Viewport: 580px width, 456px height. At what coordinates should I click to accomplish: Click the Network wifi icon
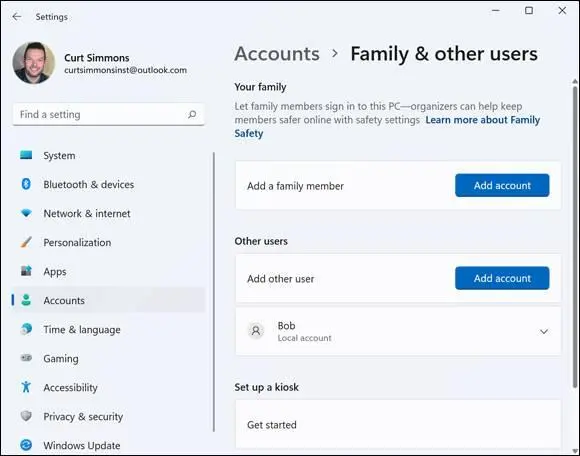coord(26,213)
